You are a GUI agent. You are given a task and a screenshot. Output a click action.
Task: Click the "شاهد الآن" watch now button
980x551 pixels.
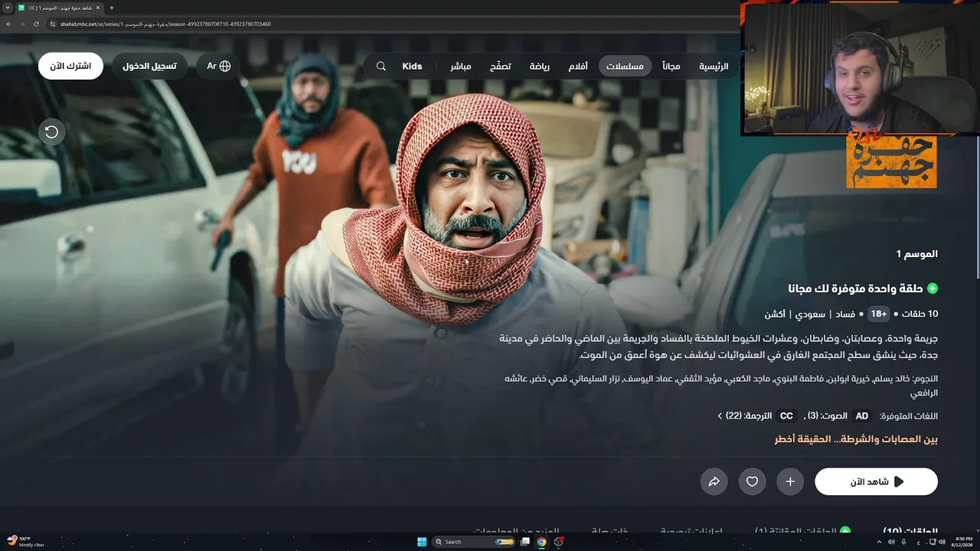(876, 481)
